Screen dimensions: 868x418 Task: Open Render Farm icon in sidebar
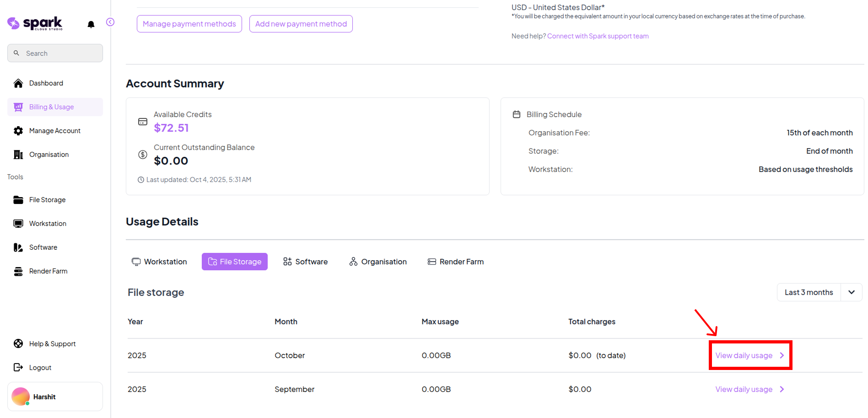(18, 271)
